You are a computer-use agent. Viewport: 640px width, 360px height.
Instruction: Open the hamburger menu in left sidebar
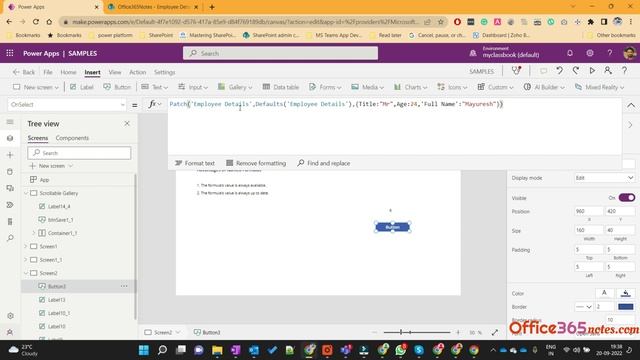tap(10, 122)
